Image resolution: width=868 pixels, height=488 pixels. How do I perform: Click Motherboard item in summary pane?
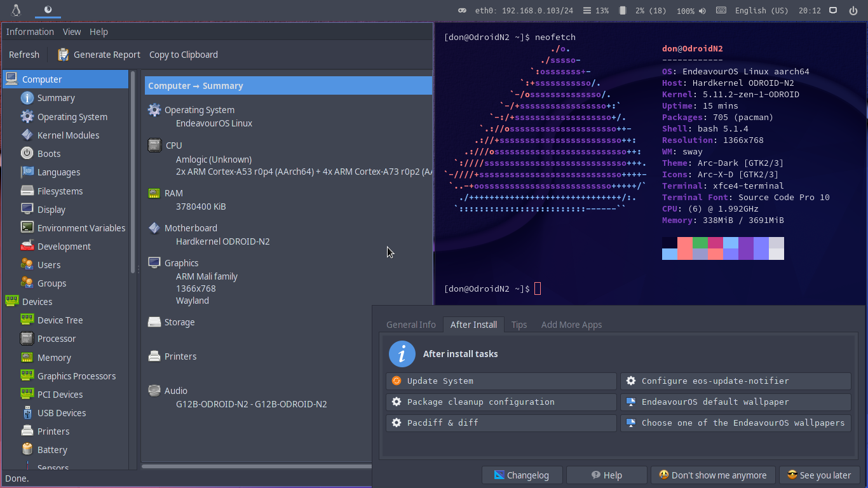point(191,228)
